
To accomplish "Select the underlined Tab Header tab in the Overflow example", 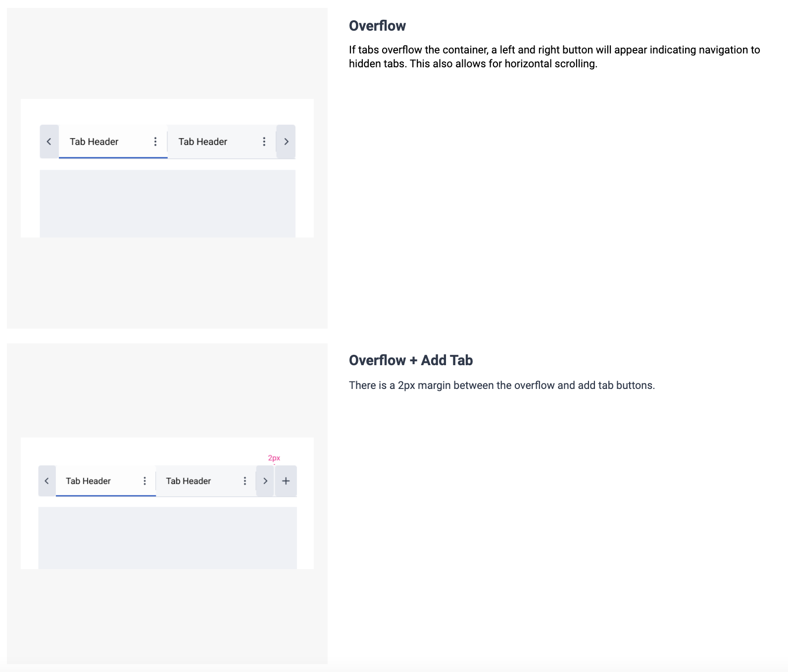I will 113,142.
